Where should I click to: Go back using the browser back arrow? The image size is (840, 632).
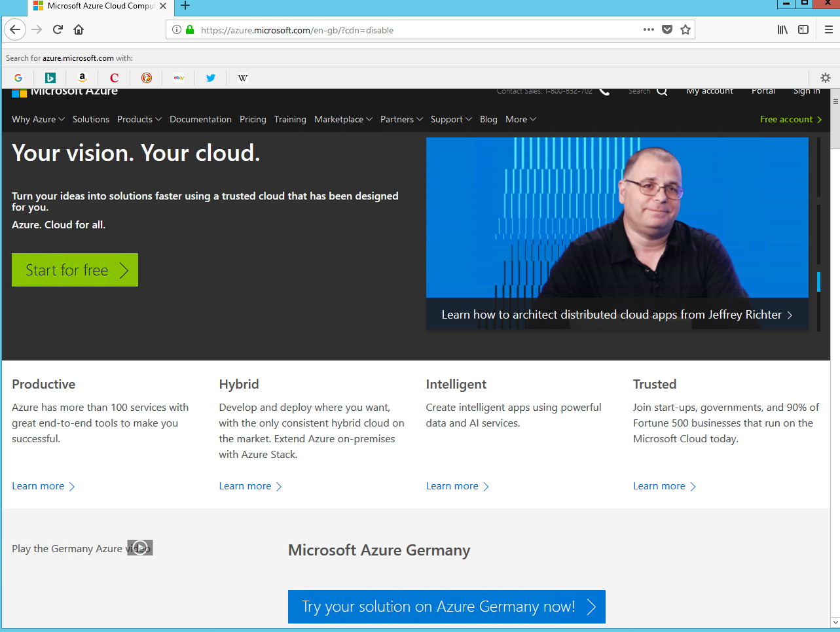15,29
